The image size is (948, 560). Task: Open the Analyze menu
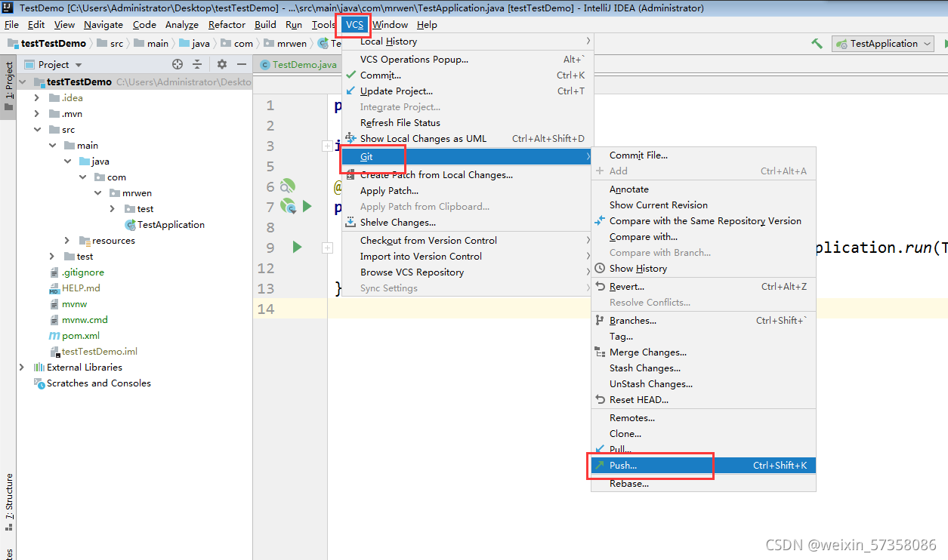click(182, 25)
